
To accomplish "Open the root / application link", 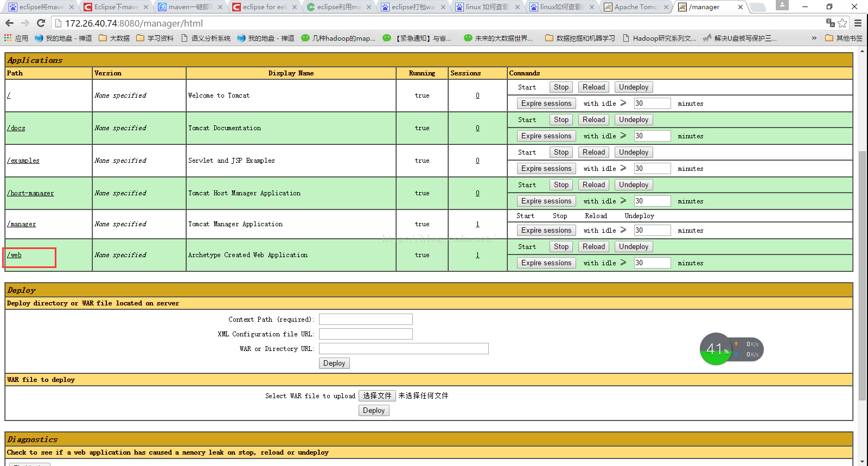I will click(x=9, y=95).
